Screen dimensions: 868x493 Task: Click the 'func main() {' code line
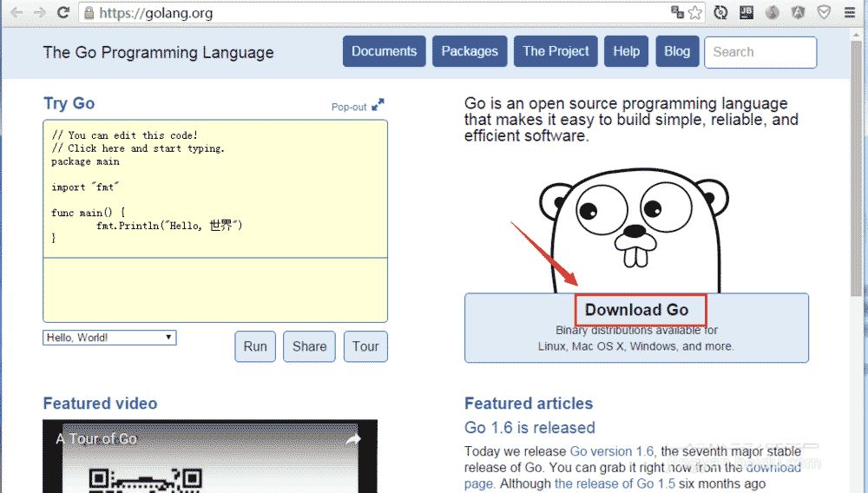click(x=88, y=213)
